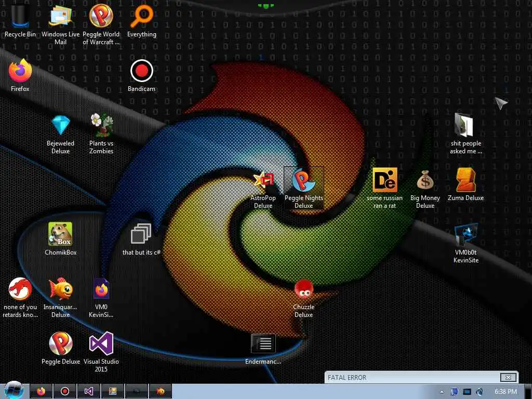Select the Peggle Deluxe desktop icon
The height and width of the screenshot is (399, 532).
click(x=60, y=348)
